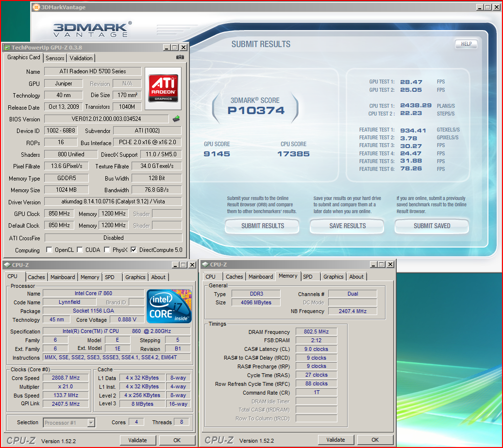503x448 pixels.
Task: Click the Intel Core i7 logo in CPU-Z
Action: click(169, 306)
